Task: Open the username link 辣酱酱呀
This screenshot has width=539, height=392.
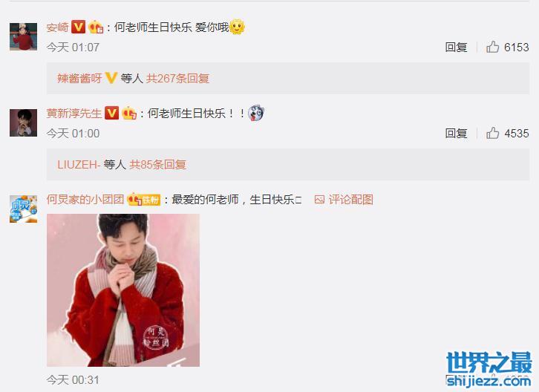Action: click(x=79, y=79)
